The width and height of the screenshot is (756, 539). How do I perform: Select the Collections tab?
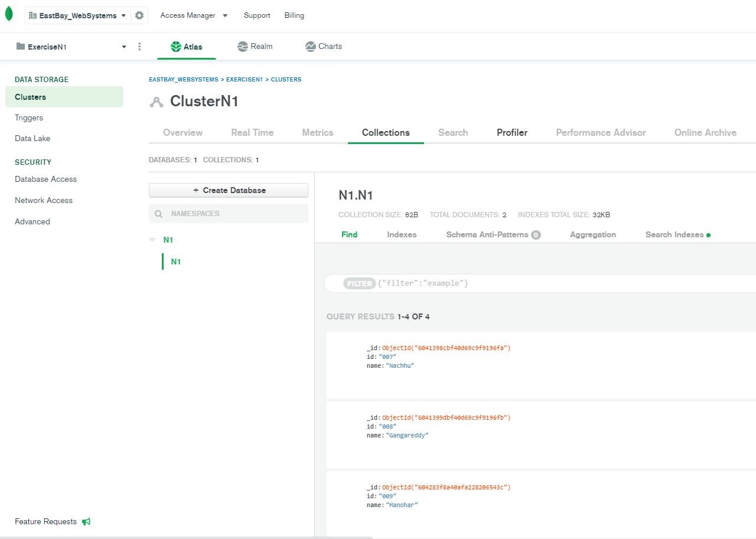click(x=386, y=133)
